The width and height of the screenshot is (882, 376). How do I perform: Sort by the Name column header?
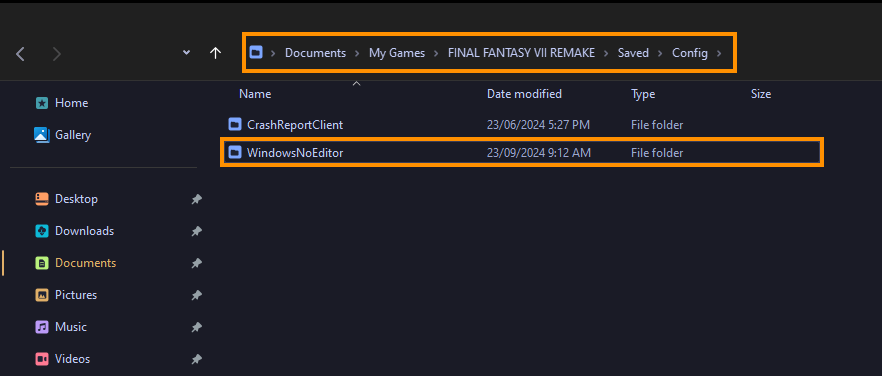255,94
